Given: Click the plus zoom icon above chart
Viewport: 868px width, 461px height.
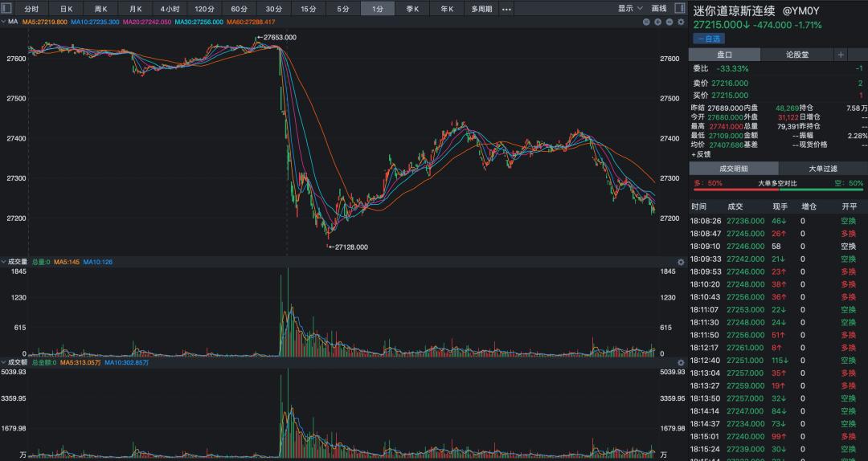Looking at the screenshot, I should (x=657, y=22).
